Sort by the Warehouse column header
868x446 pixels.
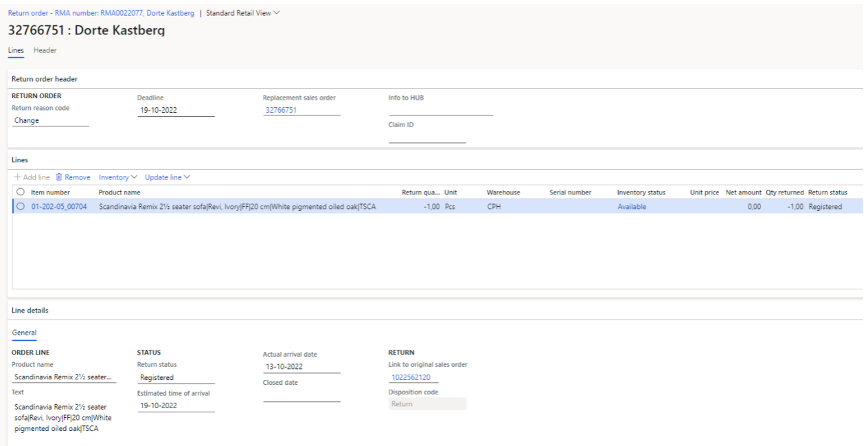(503, 192)
